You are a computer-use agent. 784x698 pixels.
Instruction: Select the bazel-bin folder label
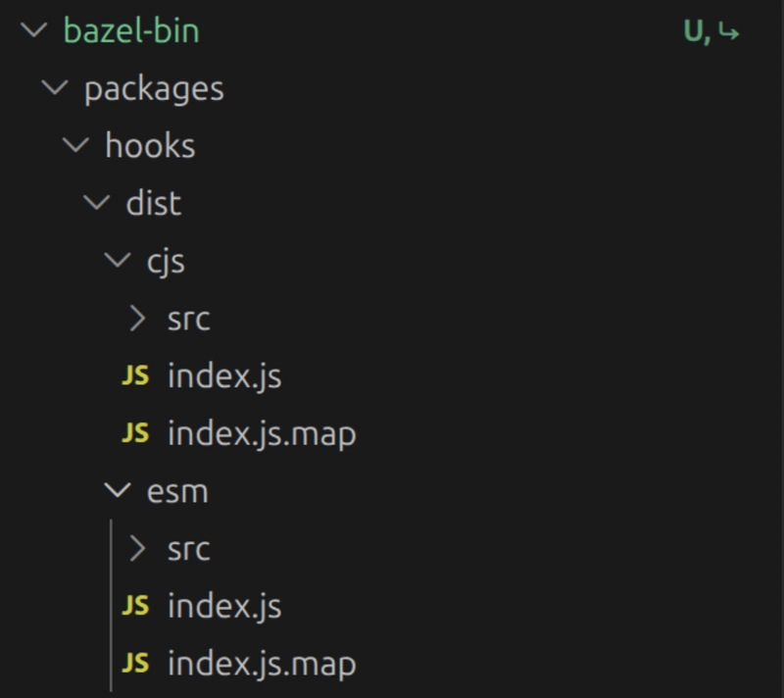[131, 31]
